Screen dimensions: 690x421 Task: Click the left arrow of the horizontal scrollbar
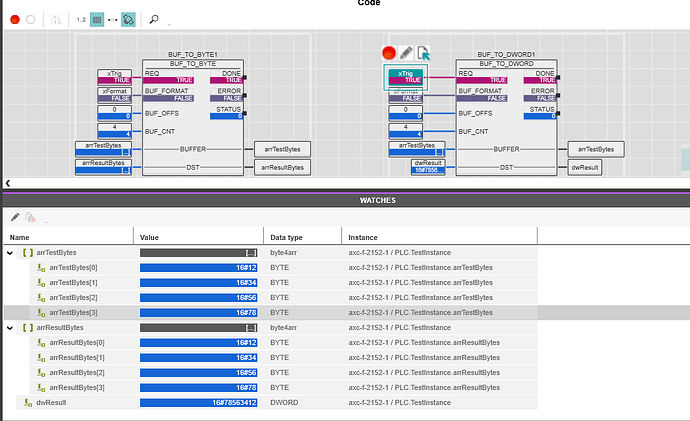pyautogui.click(x=8, y=183)
